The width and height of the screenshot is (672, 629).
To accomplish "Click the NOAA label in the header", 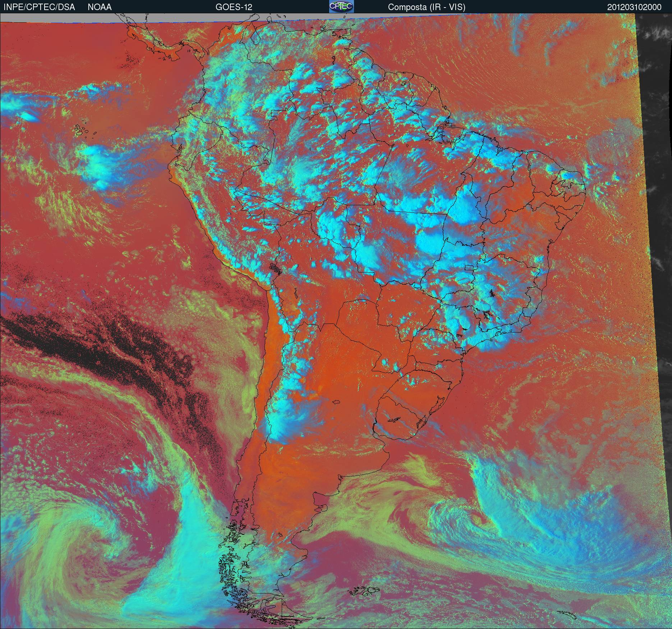I will coord(100,7).
